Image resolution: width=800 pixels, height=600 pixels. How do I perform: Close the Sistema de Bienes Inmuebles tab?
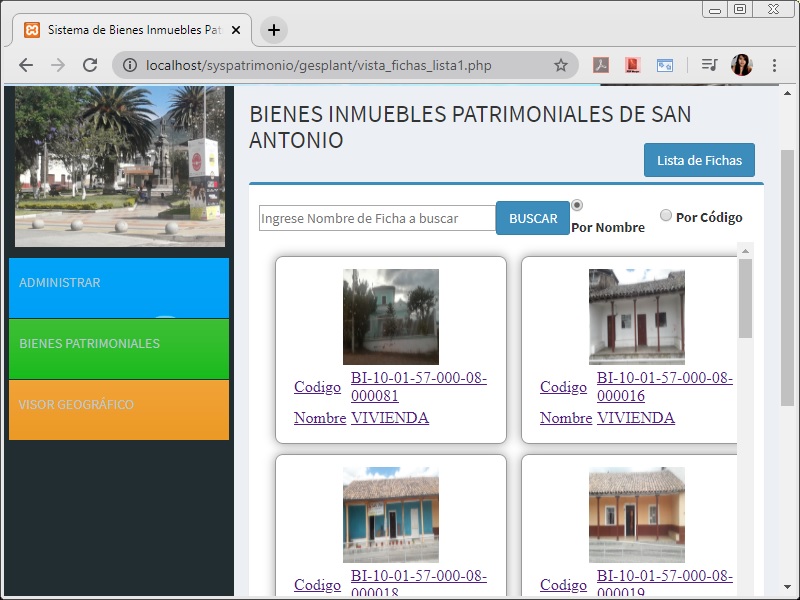coord(236,30)
